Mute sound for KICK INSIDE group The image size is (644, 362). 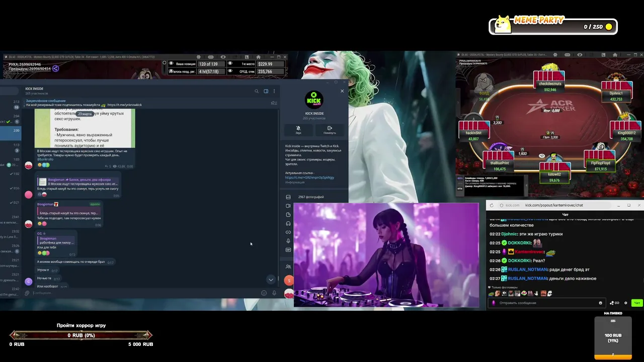pos(298,130)
